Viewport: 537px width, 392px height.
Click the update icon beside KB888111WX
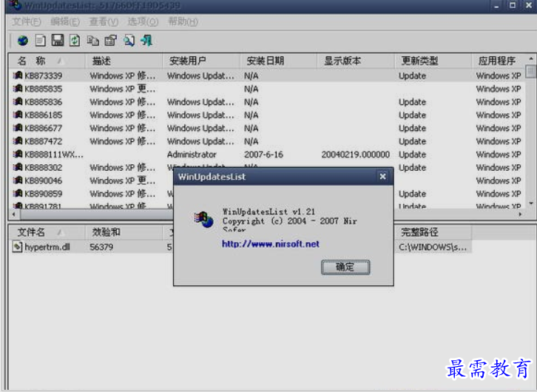[x=18, y=154]
